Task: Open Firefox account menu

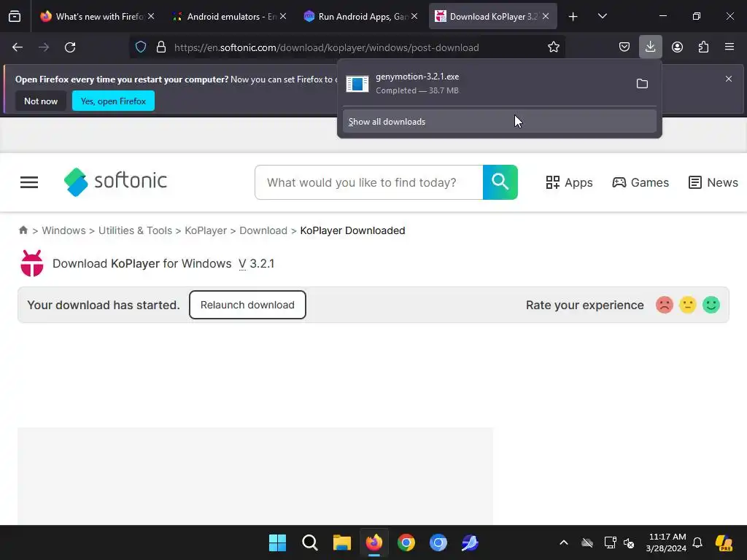Action: coord(677,47)
